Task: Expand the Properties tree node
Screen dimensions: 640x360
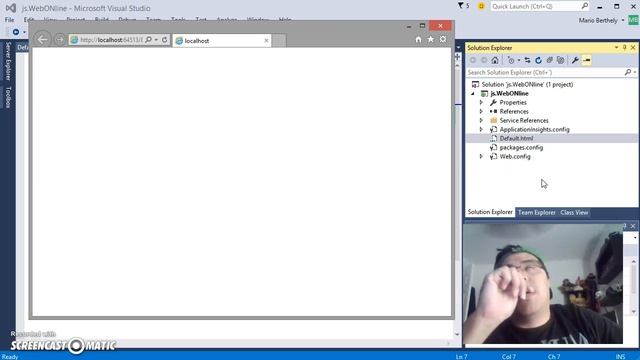Action: click(481, 102)
